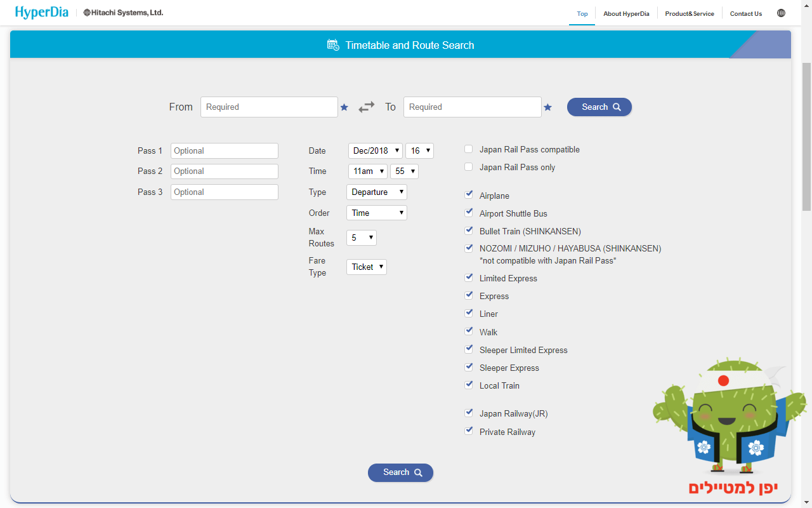Open the Dec/2018 month dropdown

[x=376, y=150]
